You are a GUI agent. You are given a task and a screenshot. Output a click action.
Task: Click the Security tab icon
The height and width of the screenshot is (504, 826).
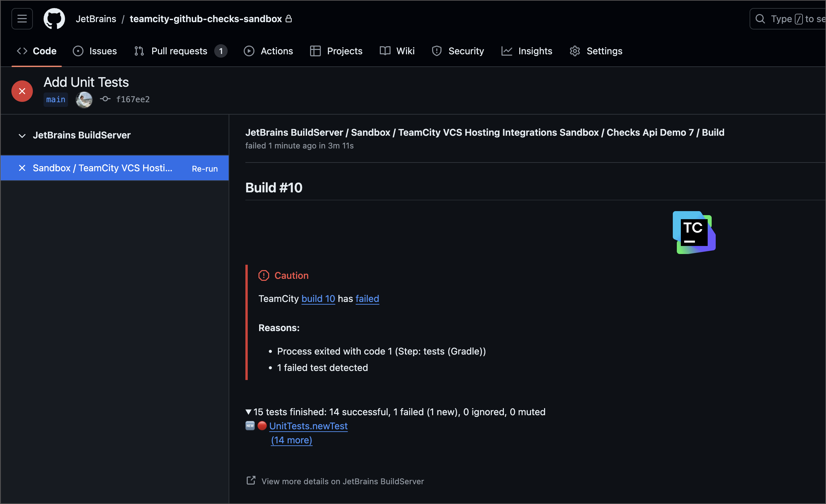pyautogui.click(x=436, y=51)
